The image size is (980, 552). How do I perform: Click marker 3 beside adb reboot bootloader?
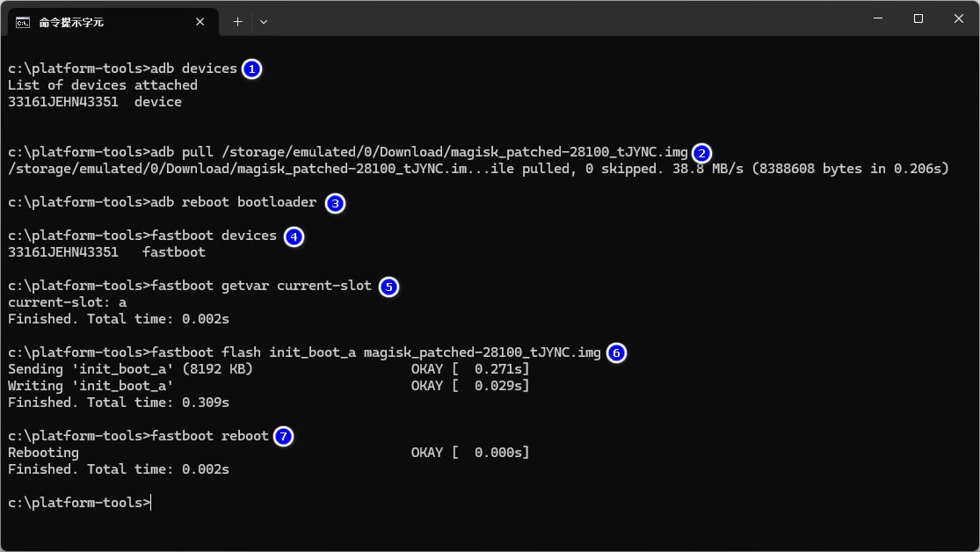click(335, 203)
